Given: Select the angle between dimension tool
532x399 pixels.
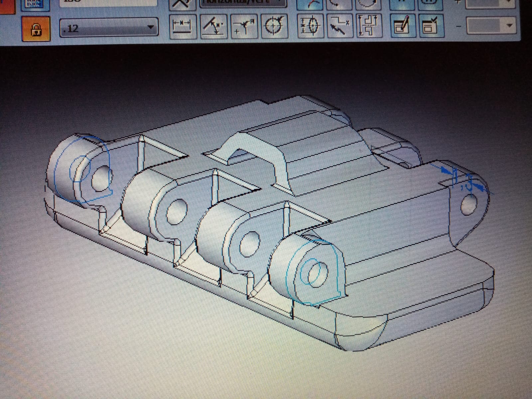Looking at the screenshot, I should click(x=213, y=27).
